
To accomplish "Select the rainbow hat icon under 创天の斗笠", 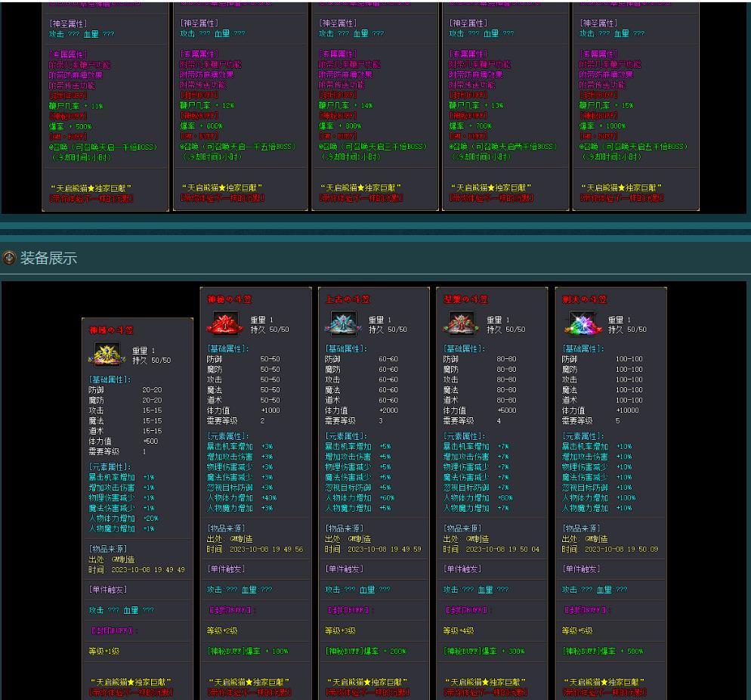I will pyautogui.click(x=579, y=324).
